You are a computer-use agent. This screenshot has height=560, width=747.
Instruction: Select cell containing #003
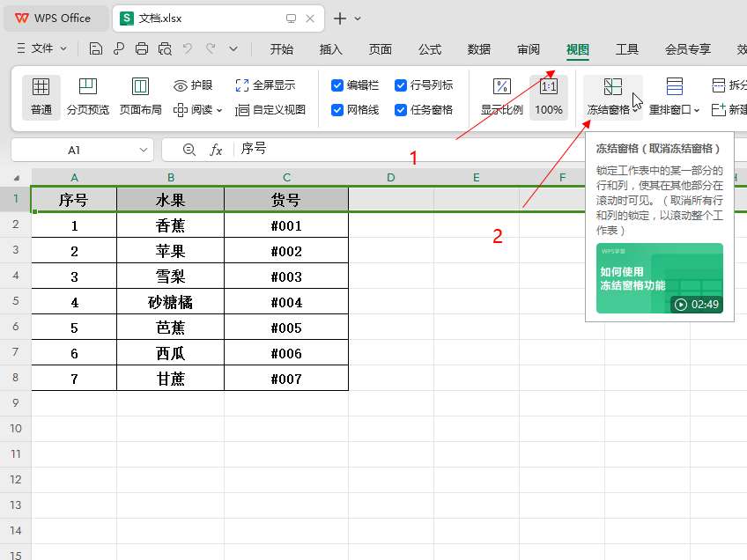pyautogui.click(x=286, y=276)
